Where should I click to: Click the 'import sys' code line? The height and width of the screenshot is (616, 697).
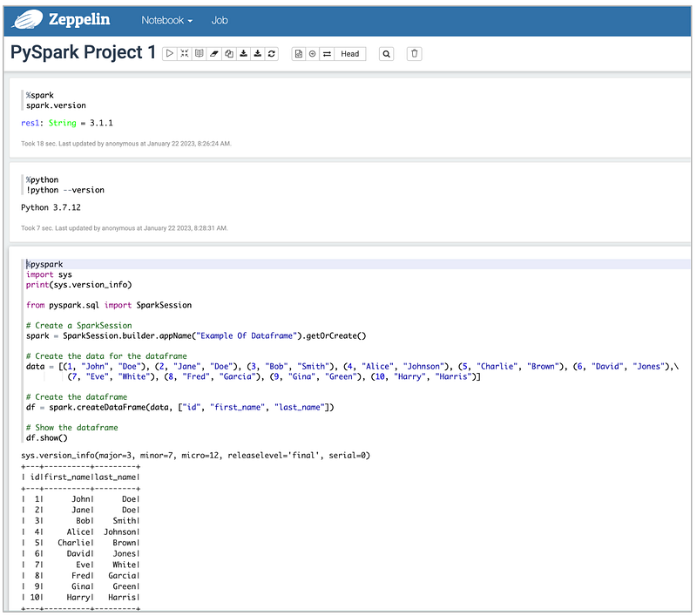coord(49,274)
